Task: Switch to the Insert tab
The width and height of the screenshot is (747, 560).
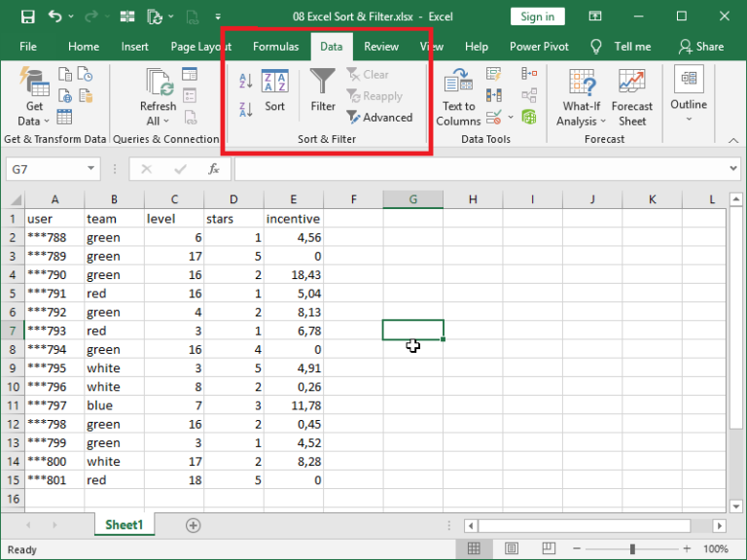Action: point(135,47)
